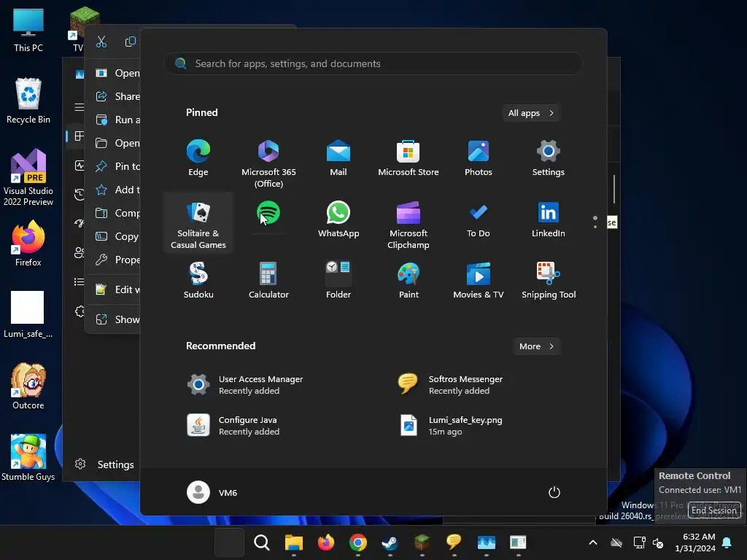Select Stumble Guys desktop shortcut

[28, 458]
